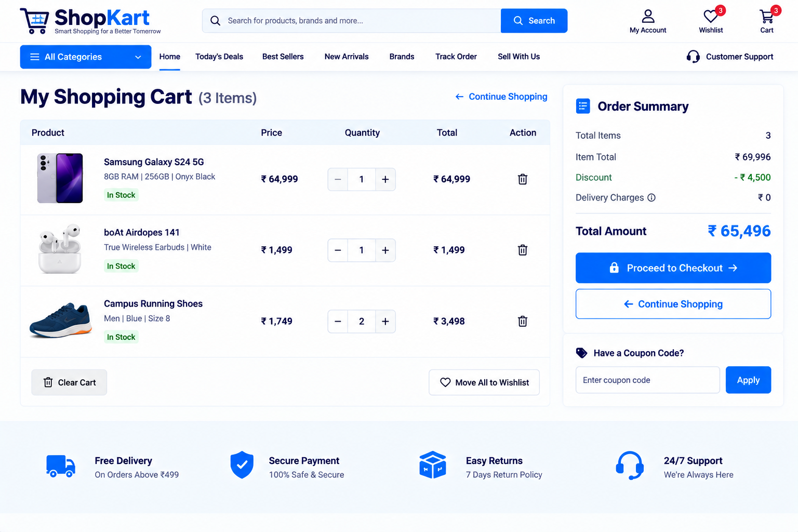
Task: Open the Wishlist heart icon
Action: (x=711, y=17)
